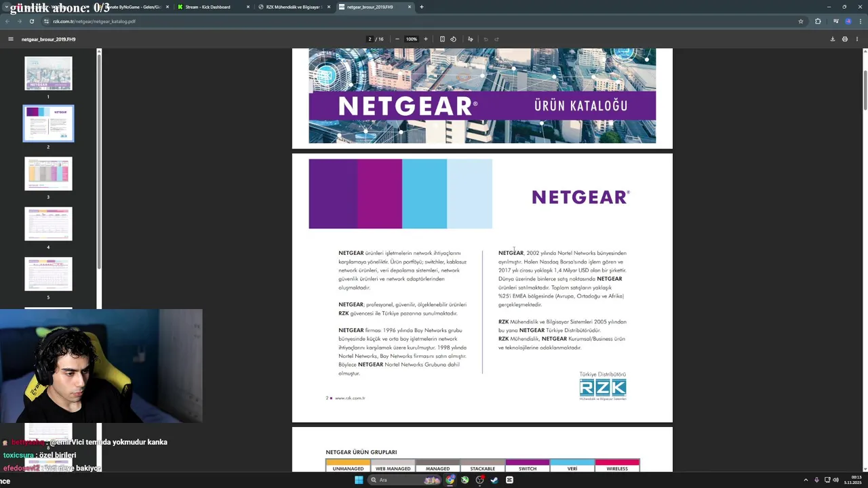Click the WIRELESS product group label
Viewport: 868px width, 488px height.
[x=617, y=468]
